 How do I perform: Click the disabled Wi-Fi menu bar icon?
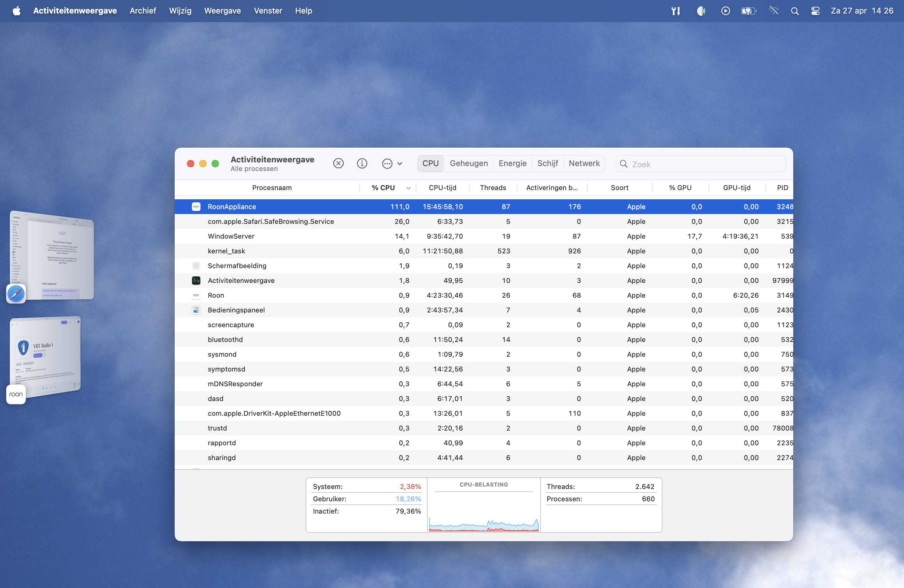pos(773,11)
